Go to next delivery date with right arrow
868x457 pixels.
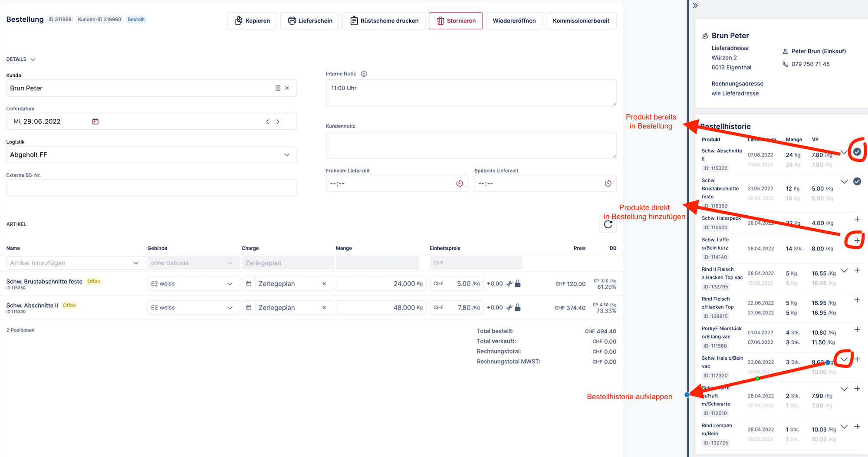278,122
